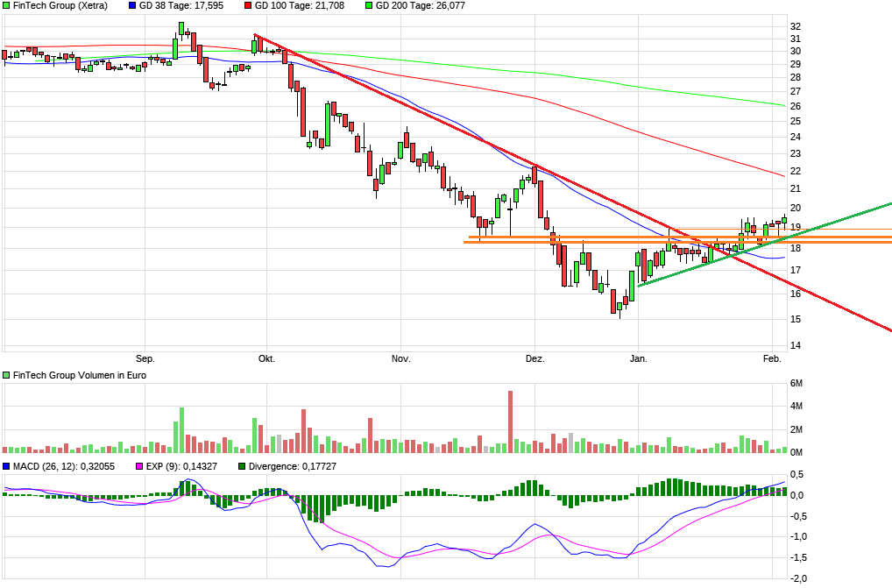
Task: Click the last green candlestick in February
Action: 784,221
